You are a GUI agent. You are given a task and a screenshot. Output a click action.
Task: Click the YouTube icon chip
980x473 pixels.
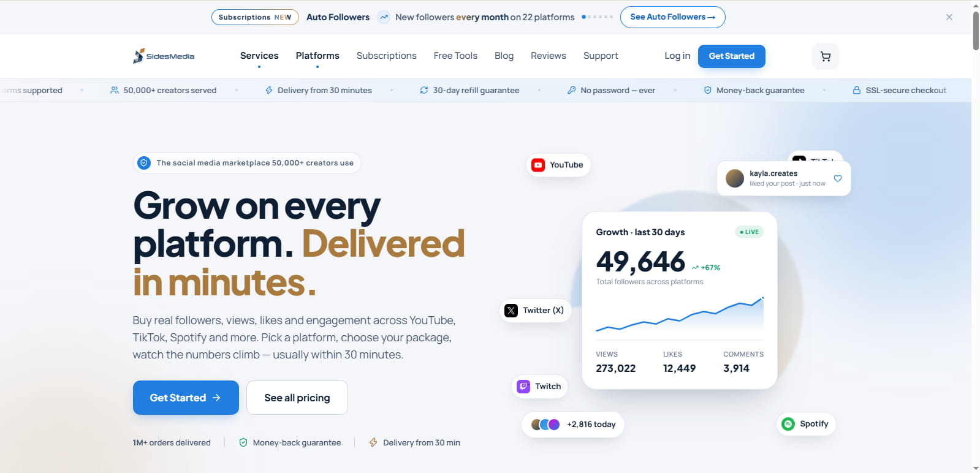(558, 165)
